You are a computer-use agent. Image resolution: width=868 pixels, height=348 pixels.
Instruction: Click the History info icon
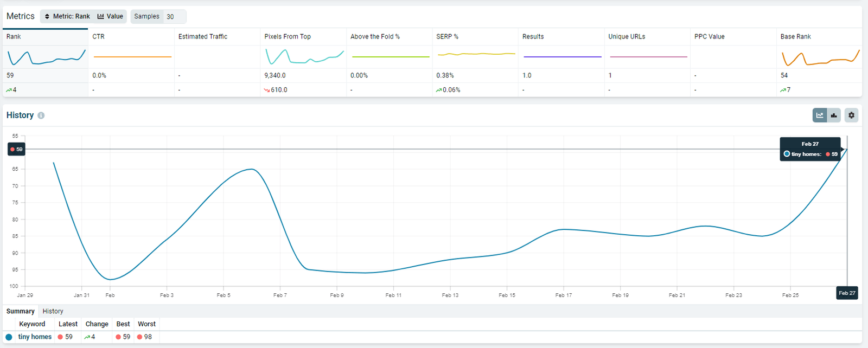tap(41, 115)
